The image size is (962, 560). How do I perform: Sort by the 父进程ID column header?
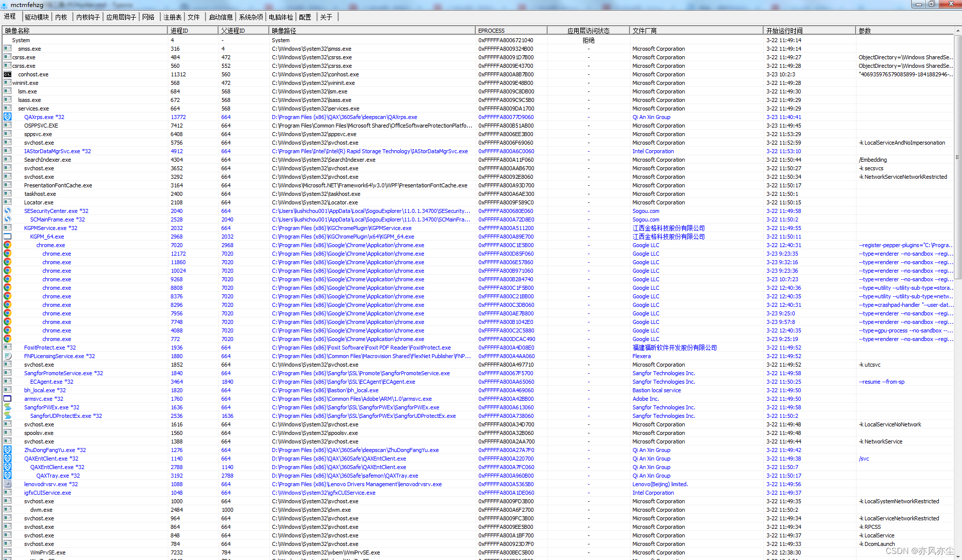tap(243, 31)
